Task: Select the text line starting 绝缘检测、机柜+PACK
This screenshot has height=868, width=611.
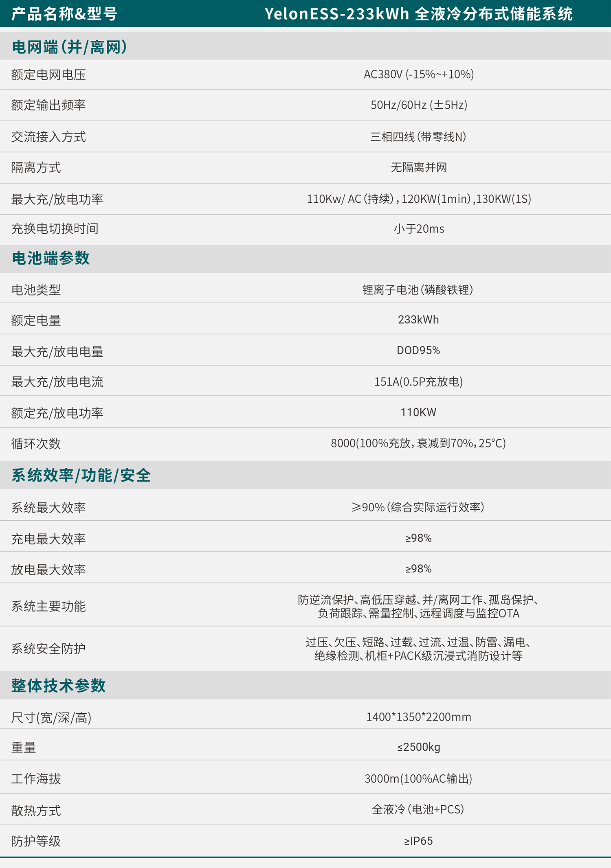Action: pyautogui.click(x=418, y=656)
